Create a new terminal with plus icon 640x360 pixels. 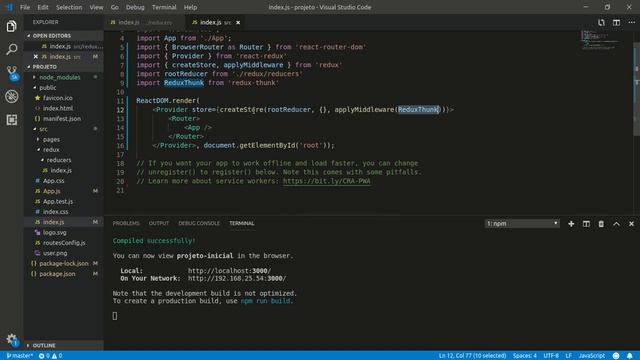571,224
